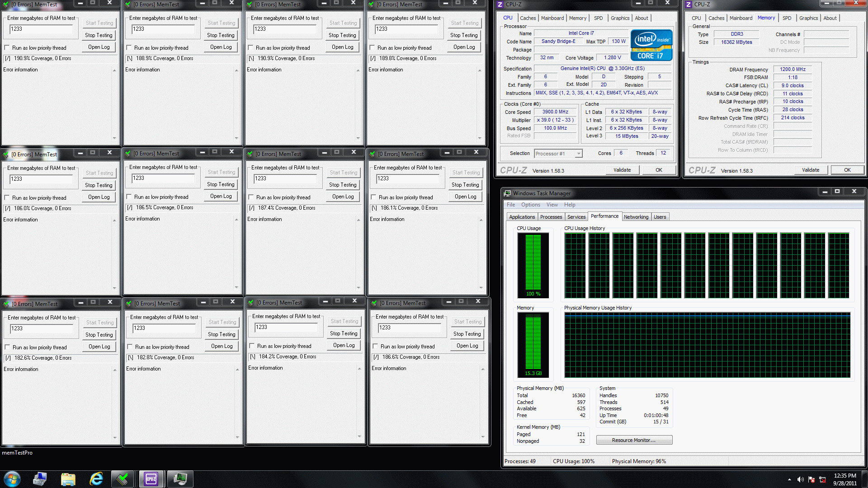Open the Windows Start menu orb

click(12, 479)
